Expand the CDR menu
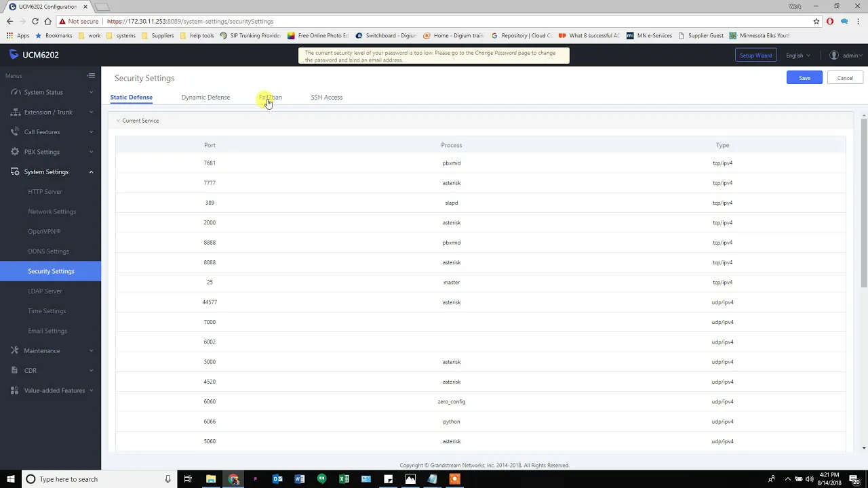The width and height of the screenshot is (868, 488). click(x=91, y=371)
